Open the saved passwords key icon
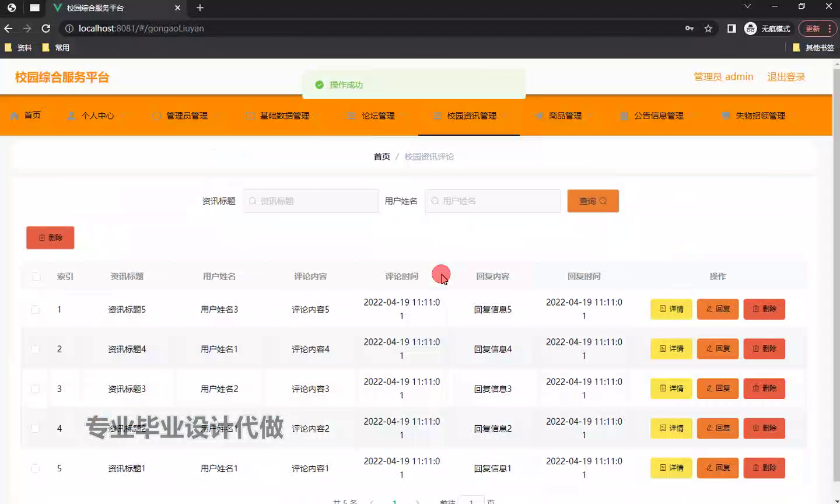 pos(689,28)
